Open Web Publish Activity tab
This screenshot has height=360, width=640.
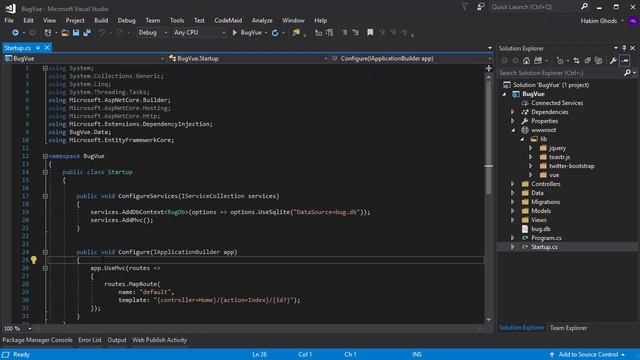click(160, 340)
